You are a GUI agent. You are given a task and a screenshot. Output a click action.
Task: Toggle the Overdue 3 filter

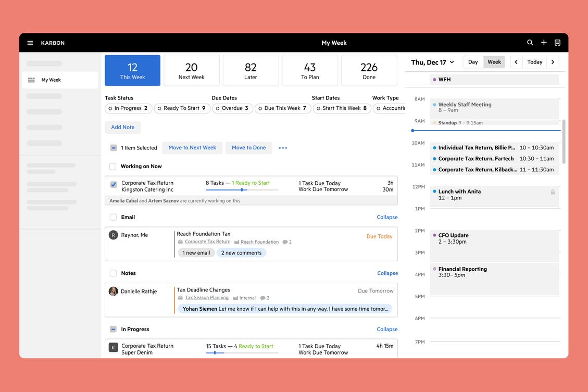tap(232, 108)
